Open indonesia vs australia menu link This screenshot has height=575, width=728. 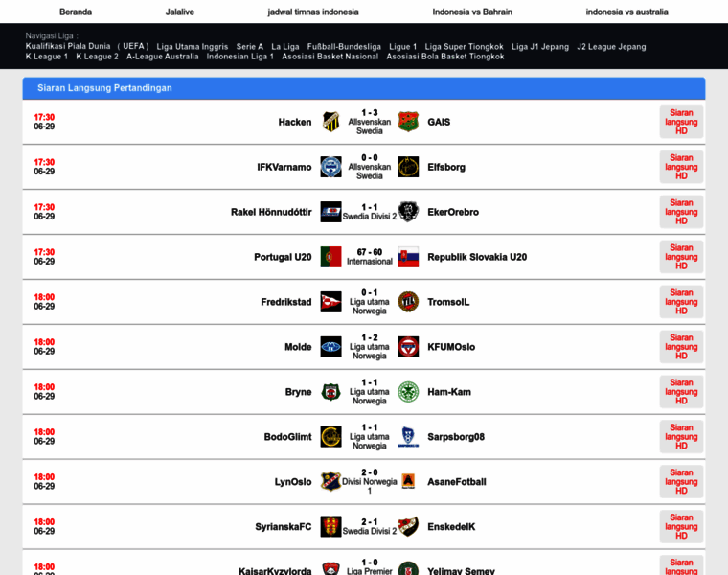626,12
